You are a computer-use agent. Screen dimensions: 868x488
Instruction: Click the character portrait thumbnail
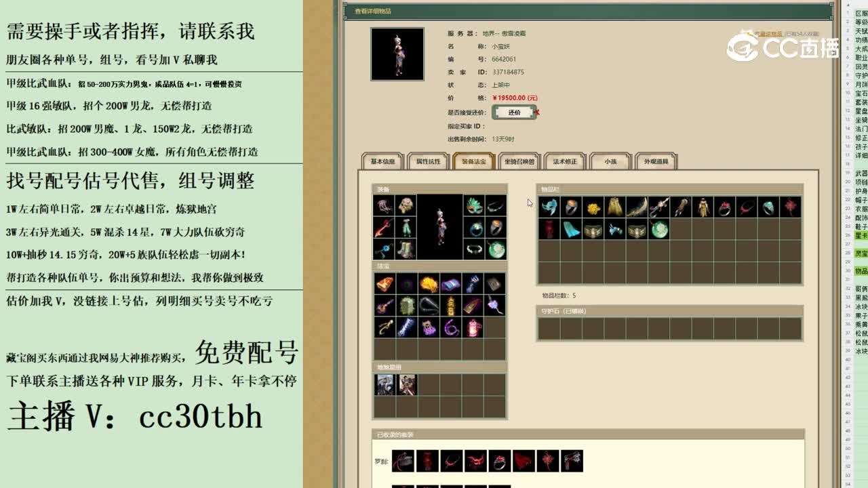click(x=397, y=54)
